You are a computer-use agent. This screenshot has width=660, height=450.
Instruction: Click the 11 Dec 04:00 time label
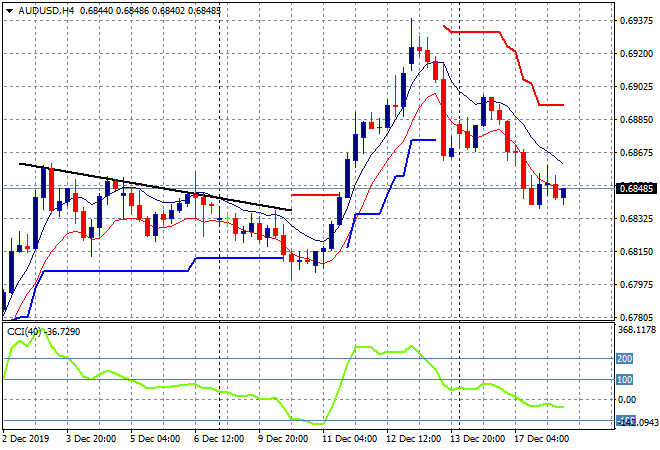[x=349, y=439]
